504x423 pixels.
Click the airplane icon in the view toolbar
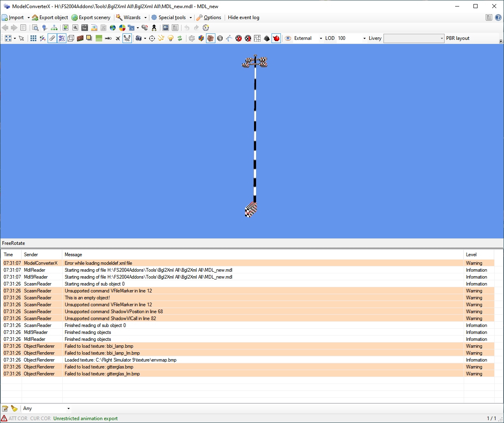[x=118, y=38]
